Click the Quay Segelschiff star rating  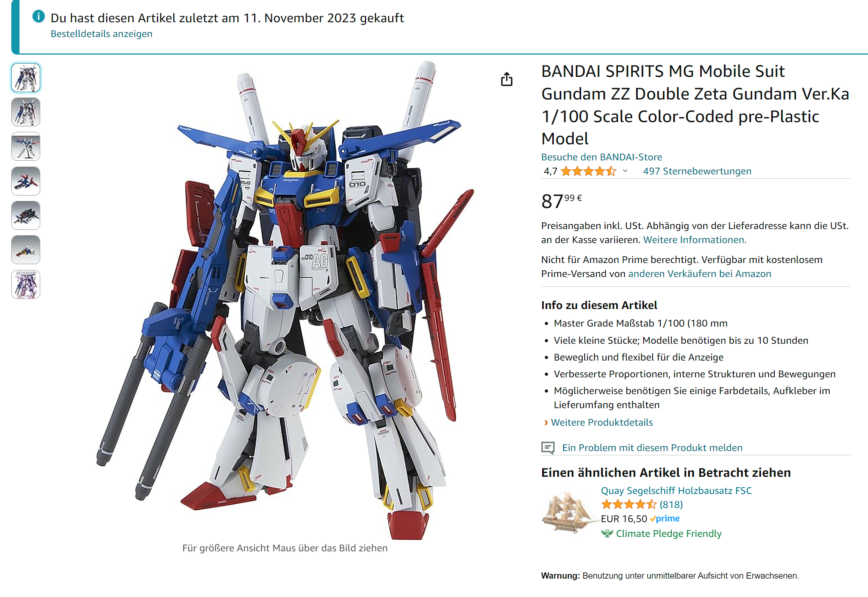629,505
